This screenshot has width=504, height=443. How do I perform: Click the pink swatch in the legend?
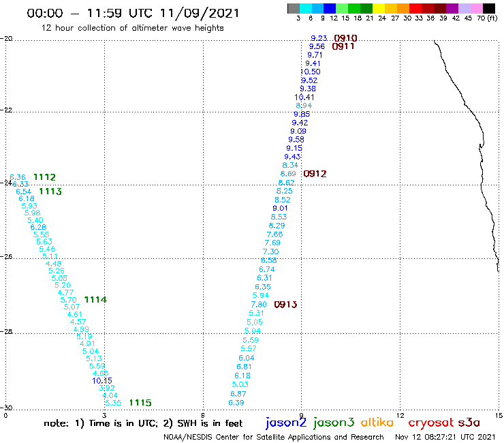coord(476,8)
